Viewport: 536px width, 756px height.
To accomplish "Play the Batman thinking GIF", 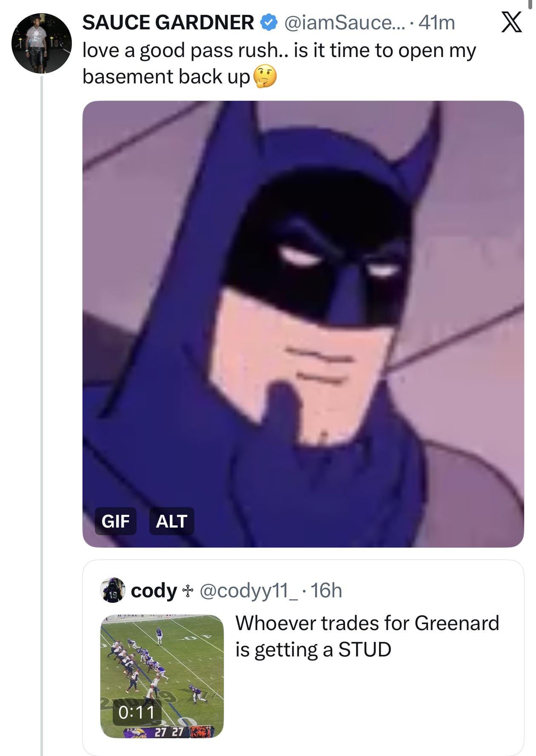I will click(x=303, y=324).
